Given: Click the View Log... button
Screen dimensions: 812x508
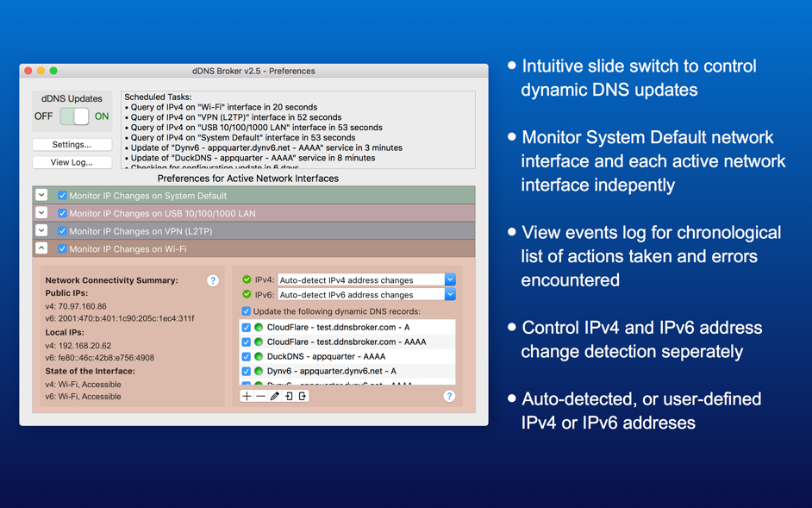Looking at the screenshot, I should click(x=72, y=162).
